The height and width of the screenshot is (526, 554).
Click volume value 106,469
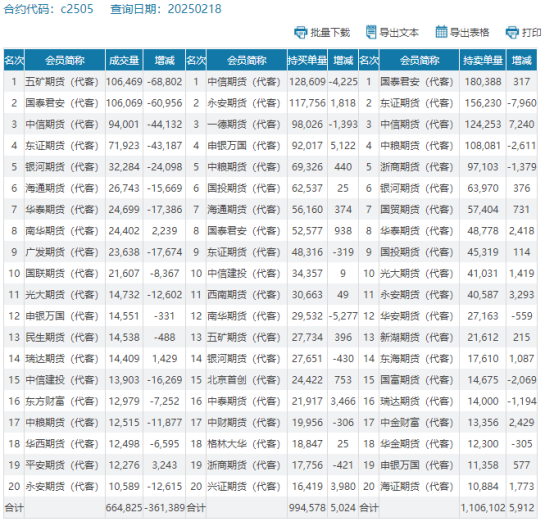pos(124,82)
